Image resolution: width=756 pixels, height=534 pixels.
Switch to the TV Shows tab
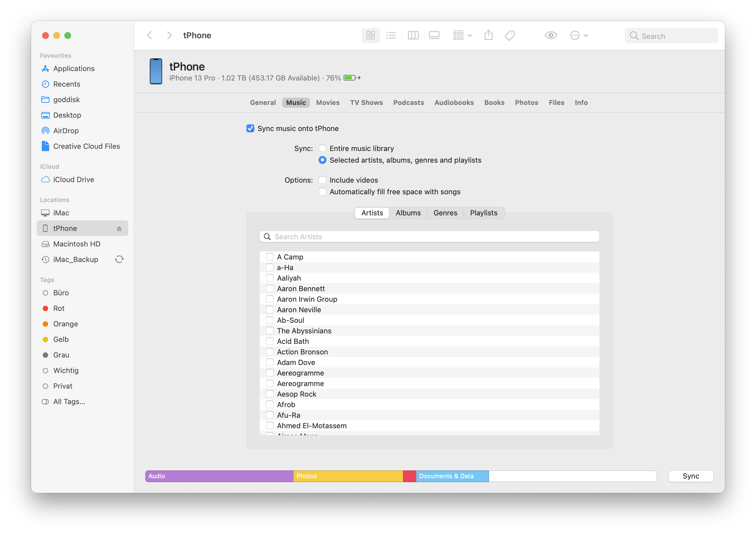[366, 103]
